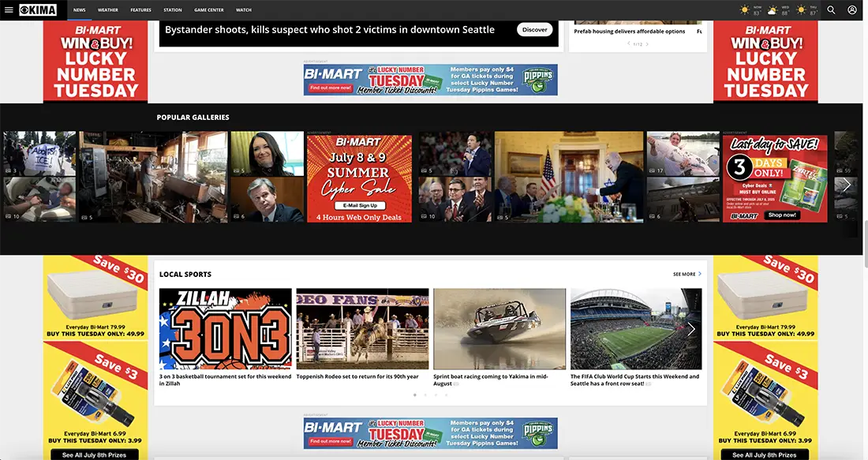
Task: Click the Bi-Mart Lucky Number Tuesday banner above Popular Galleries
Action: pos(430,80)
